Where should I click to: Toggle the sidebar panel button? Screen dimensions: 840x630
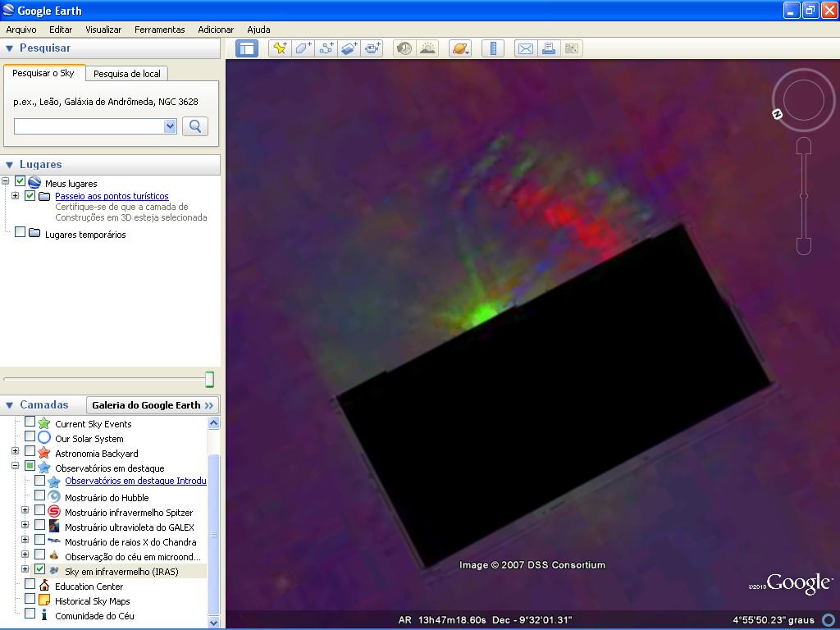pos(247,48)
